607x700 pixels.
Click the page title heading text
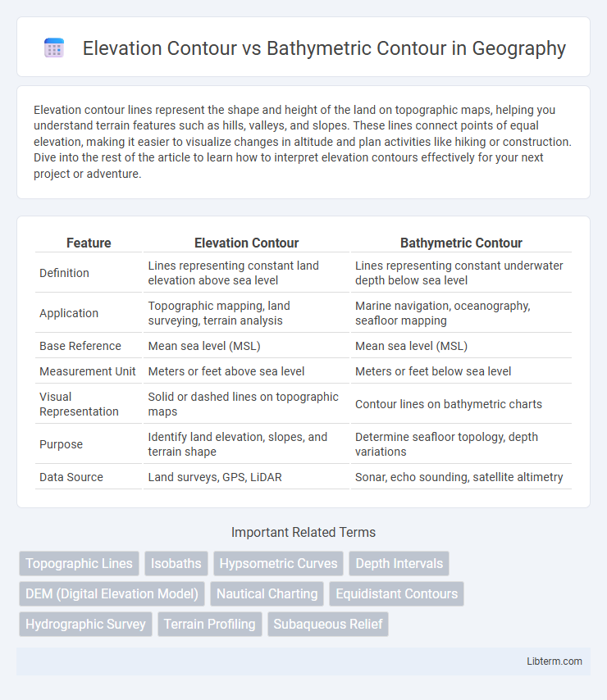click(x=324, y=48)
